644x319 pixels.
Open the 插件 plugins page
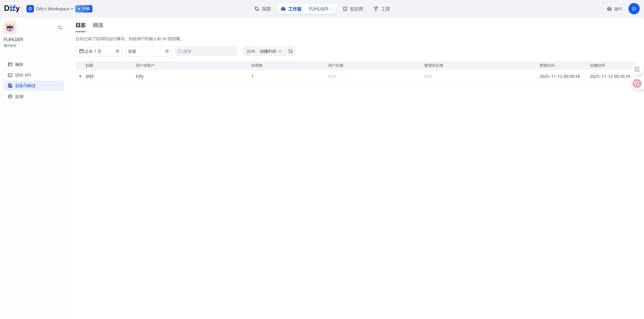(615, 9)
